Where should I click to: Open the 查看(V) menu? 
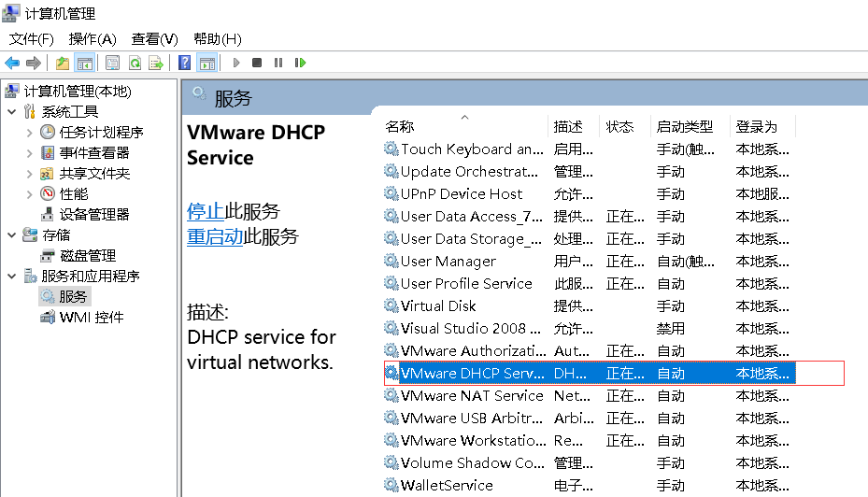[x=154, y=38]
